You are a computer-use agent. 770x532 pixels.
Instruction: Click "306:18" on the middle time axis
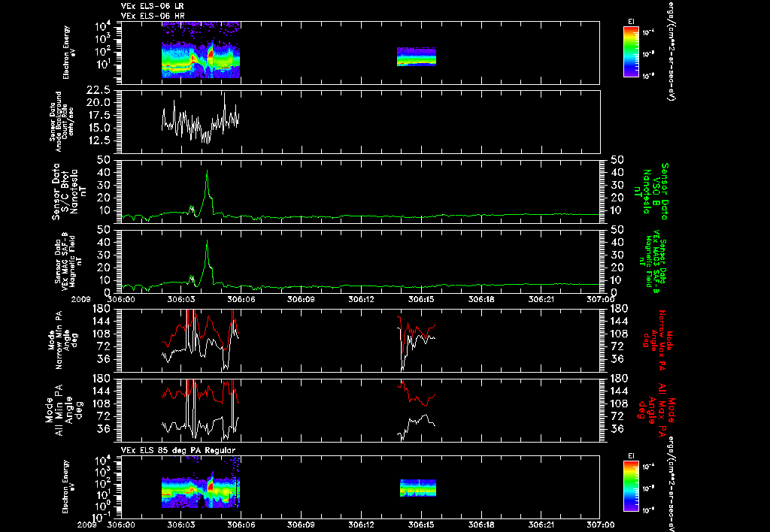click(480, 299)
